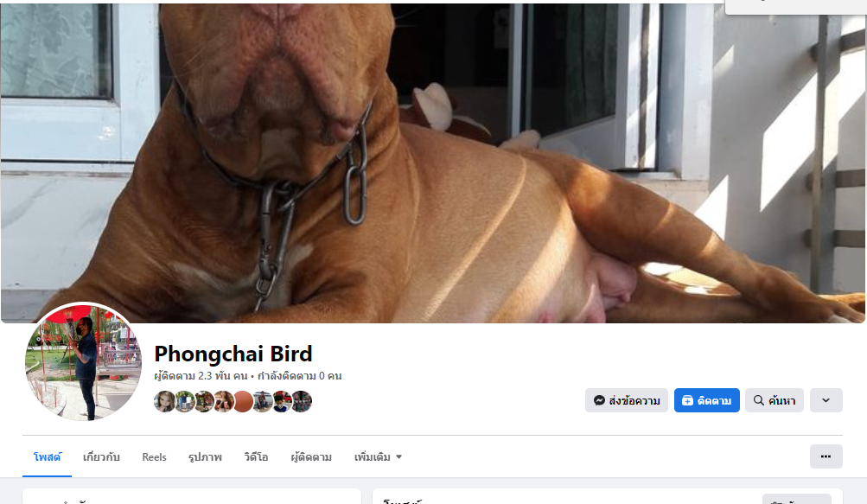Select the ผู้ติดตาม tab
Viewport: 867px width, 504px height.
(x=311, y=457)
